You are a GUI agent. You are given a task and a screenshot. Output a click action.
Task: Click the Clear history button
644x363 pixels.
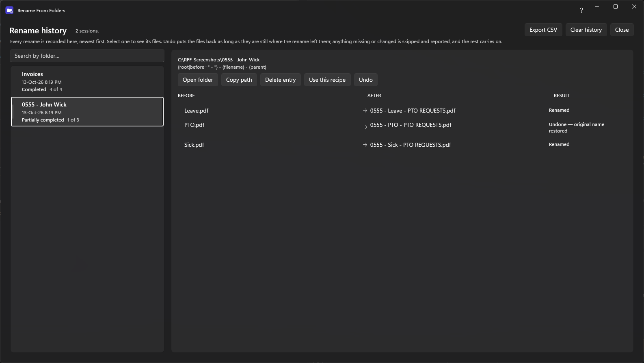point(586,30)
